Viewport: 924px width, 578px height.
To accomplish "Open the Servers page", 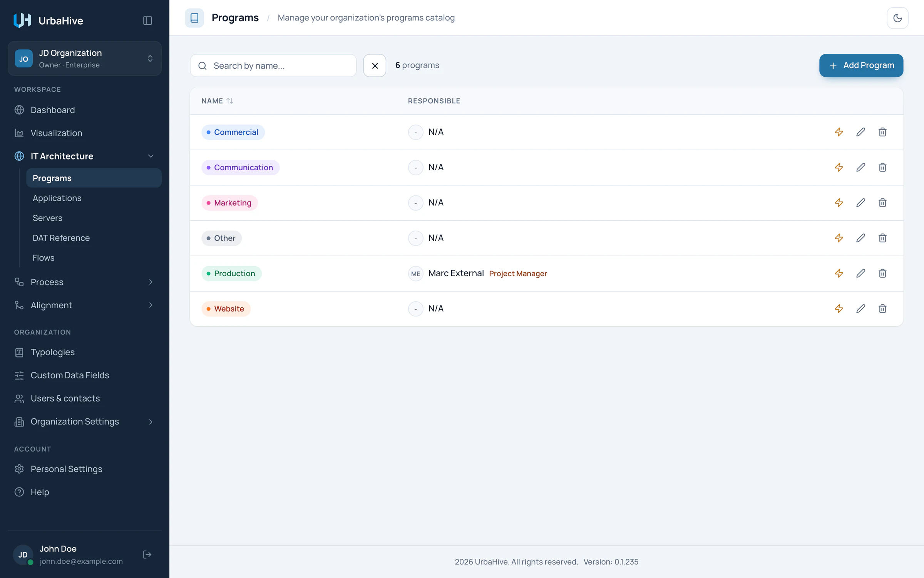I will (94, 218).
